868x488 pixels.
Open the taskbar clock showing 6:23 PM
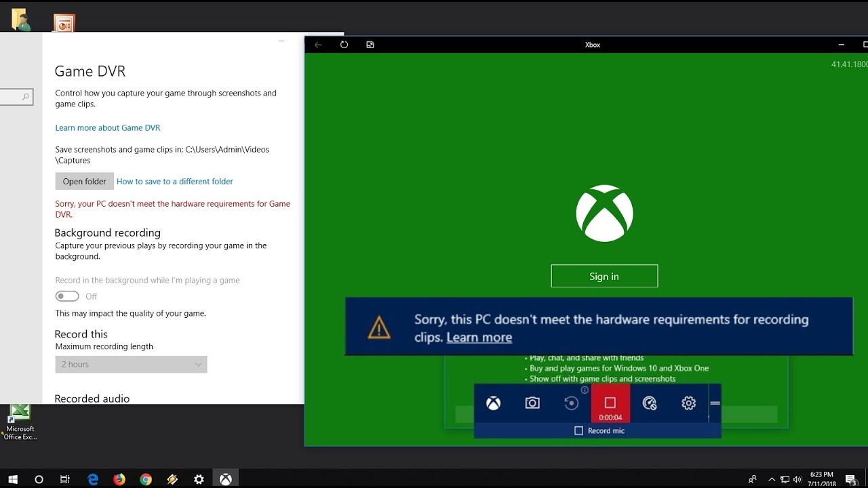point(821,479)
